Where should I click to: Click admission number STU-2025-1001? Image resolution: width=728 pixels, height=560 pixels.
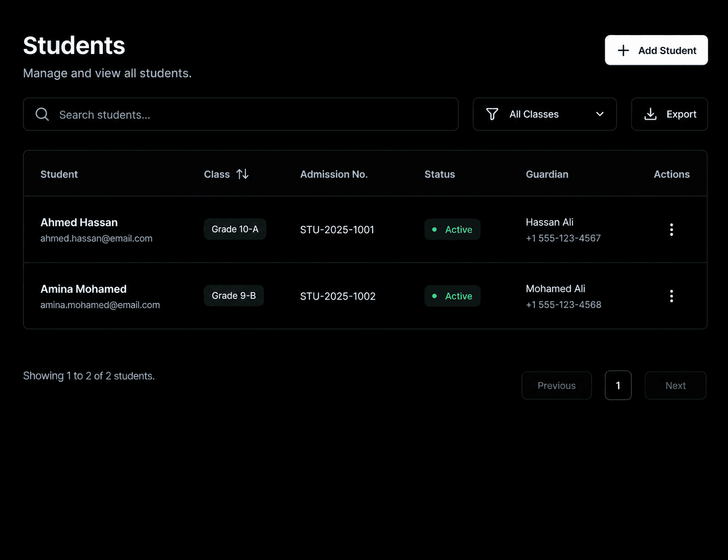tap(337, 230)
